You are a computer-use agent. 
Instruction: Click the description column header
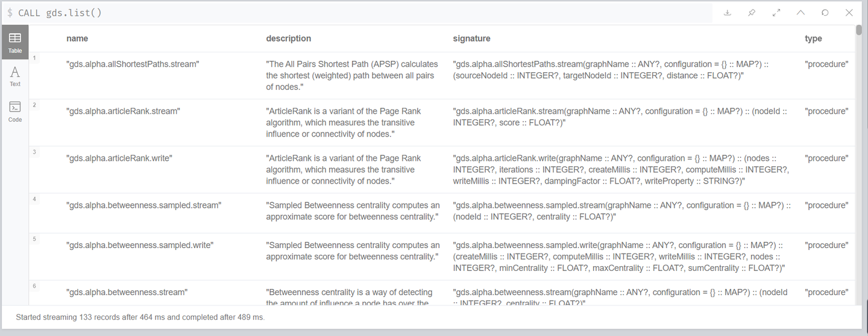[x=289, y=39]
